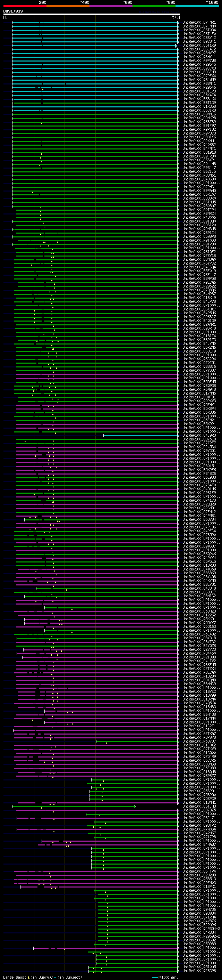The height and width of the screenshot is (980, 222).
Task: Select hit label UniRef100_P29522
Action: coord(199,286)
